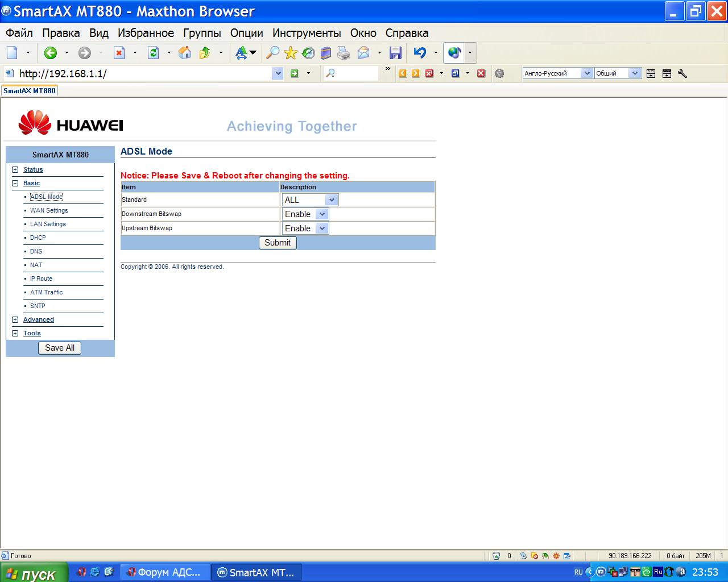Viewport: 728px width, 582px height.
Task: Switch to the Форум АДС taskbar window
Action: click(166, 572)
